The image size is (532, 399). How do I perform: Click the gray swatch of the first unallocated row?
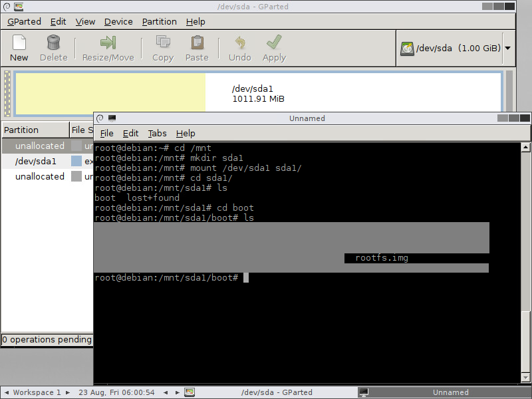(76, 146)
